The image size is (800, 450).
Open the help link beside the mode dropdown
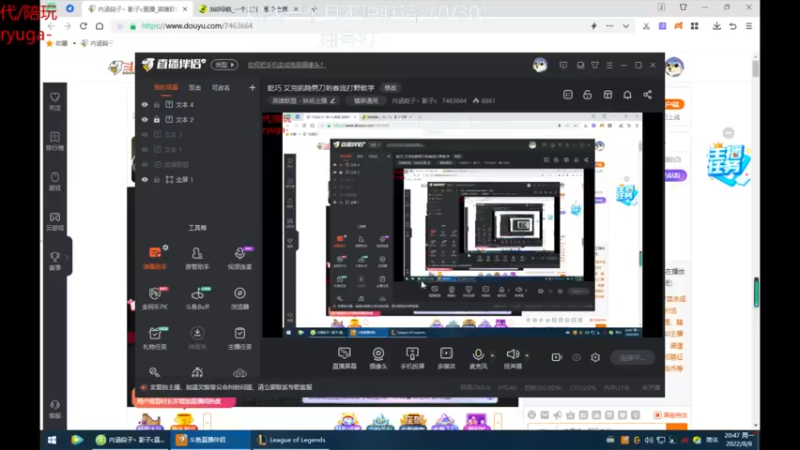(x=286, y=65)
